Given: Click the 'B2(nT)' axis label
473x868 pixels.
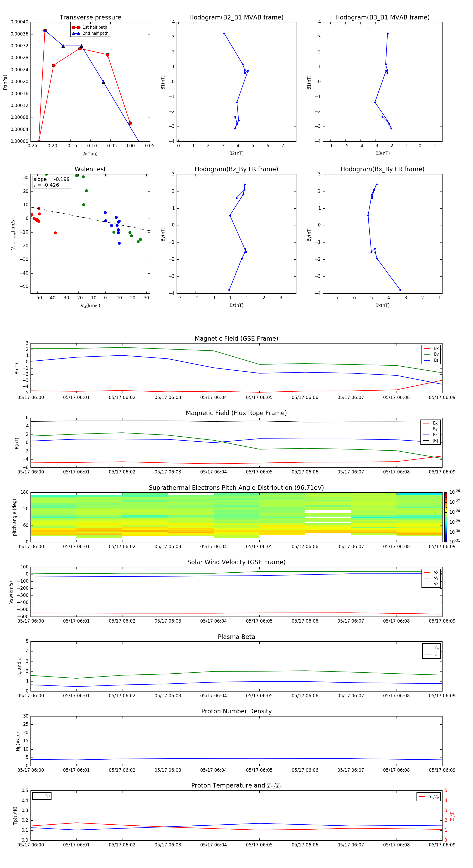Looking at the screenshot, I should click(x=236, y=153).
